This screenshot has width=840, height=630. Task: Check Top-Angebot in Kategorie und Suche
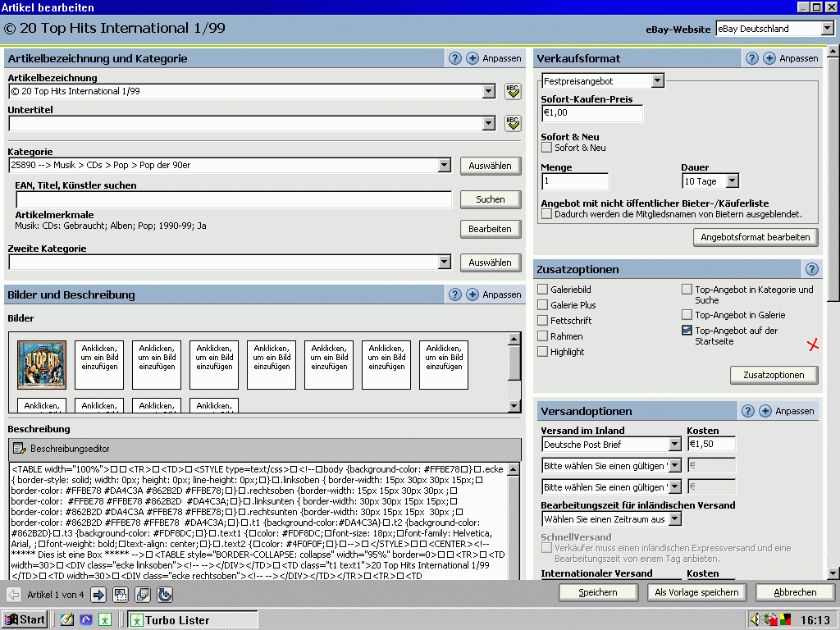(x=687, y=290)
